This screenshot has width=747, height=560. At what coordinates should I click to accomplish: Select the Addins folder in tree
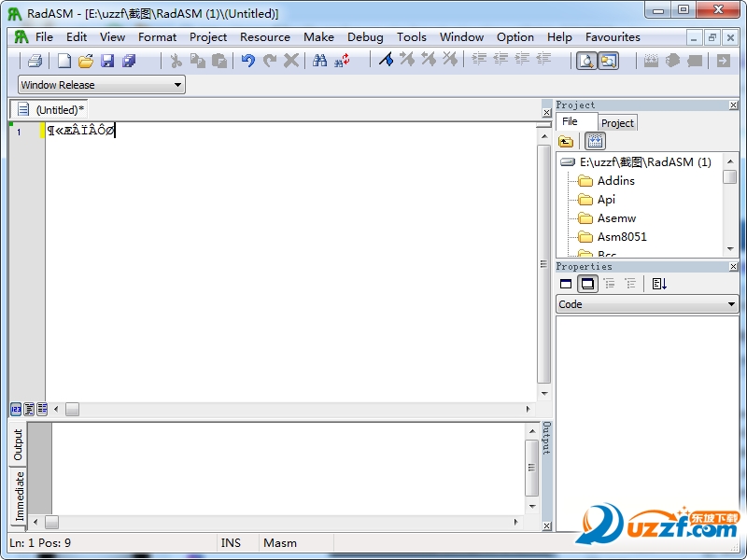pos(616,181)
